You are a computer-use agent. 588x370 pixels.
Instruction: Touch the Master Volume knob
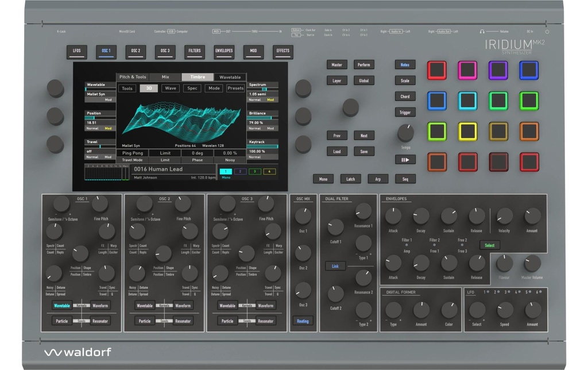[x=532, y=264]
